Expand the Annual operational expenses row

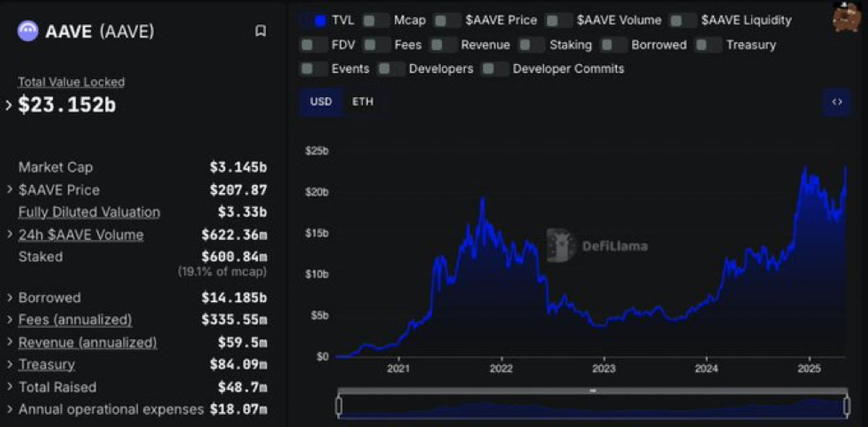coord(9,410)
